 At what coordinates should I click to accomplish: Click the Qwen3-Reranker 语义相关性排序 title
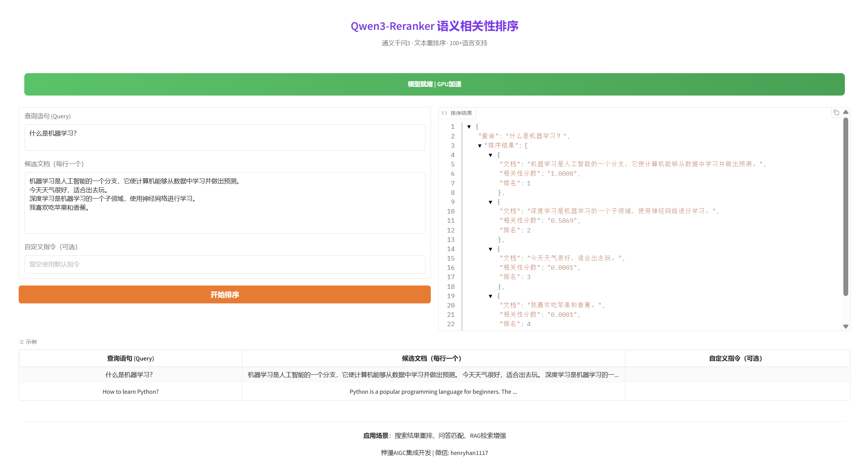click(x=435, y=26)
